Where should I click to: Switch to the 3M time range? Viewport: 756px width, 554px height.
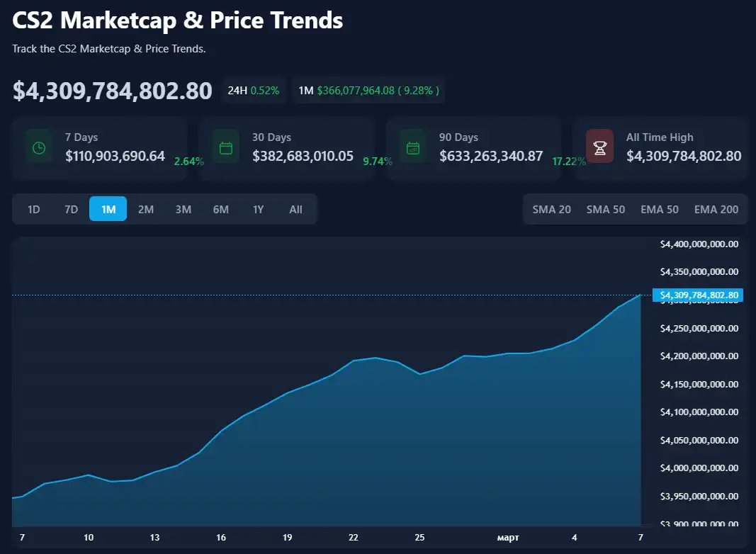pos(184,209)
